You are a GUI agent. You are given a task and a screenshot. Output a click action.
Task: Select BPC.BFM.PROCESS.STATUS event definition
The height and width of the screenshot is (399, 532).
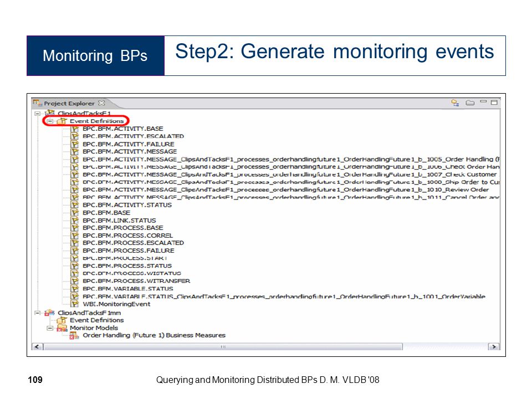[127, 266]
